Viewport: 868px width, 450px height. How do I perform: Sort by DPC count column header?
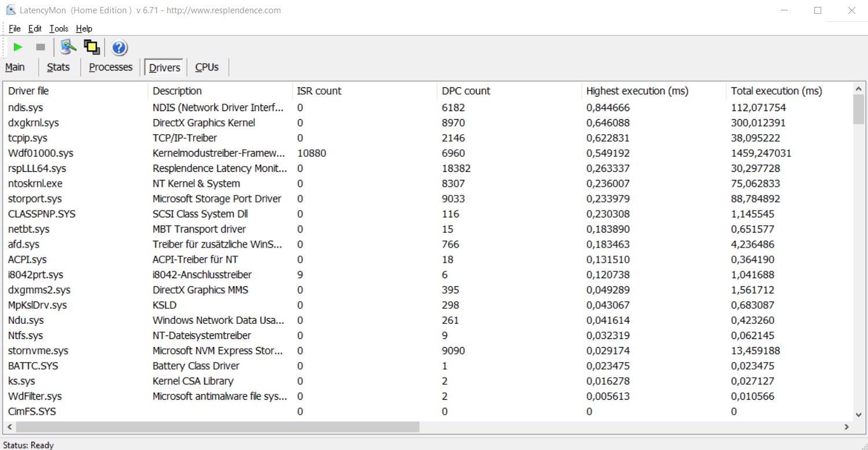pos(466,91)
